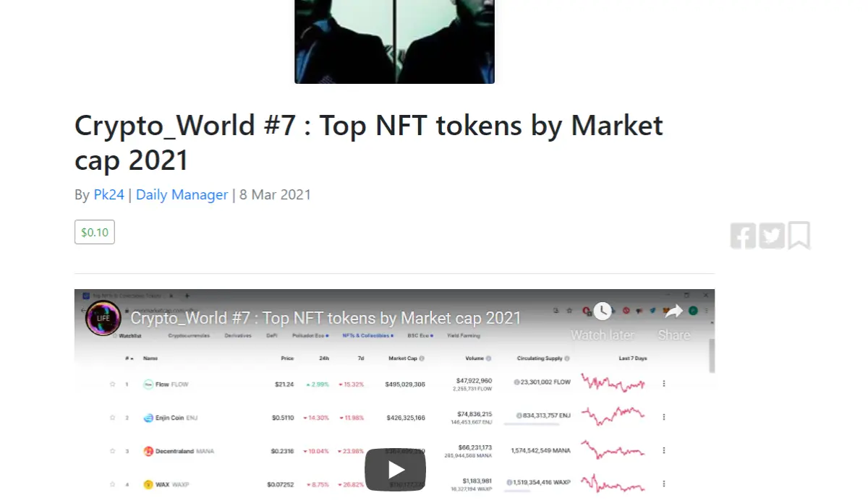Image resolution: width=868 pixels, height=503 pixels.
Task: Click the three-dot menu in Enjin Coin row
Action: coord(664,417)
